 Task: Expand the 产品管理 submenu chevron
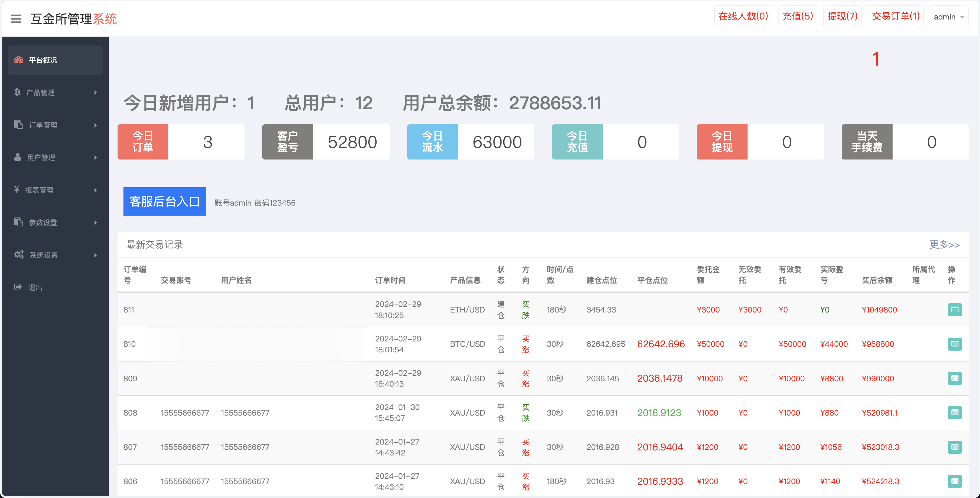coord(95,92)
